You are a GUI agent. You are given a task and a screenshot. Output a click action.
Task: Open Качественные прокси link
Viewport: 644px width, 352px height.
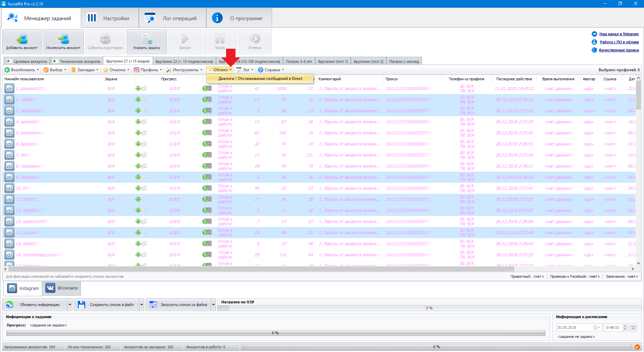(619, 50)
